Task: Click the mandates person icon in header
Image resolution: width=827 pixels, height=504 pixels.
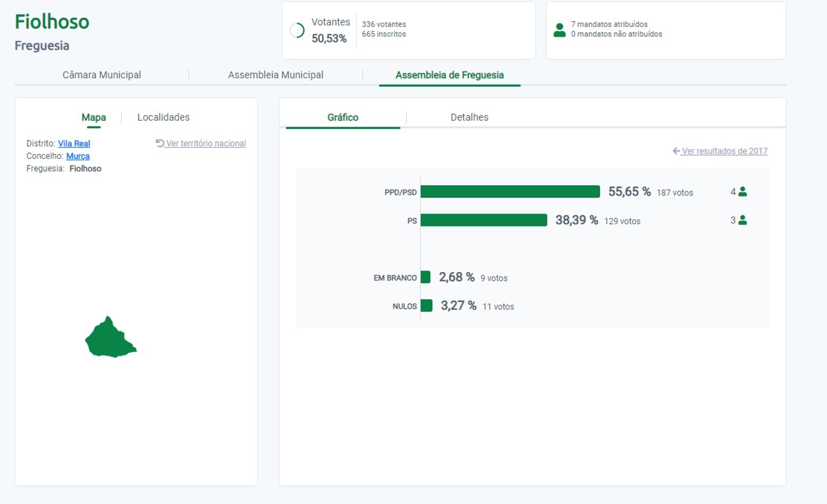Action: click(x=559, y=30)
